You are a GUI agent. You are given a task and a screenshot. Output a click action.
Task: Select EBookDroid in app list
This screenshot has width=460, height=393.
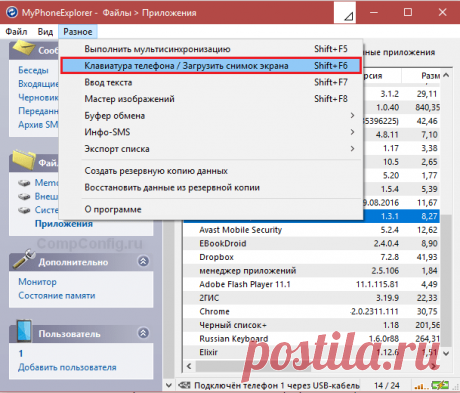click(312, 244)
